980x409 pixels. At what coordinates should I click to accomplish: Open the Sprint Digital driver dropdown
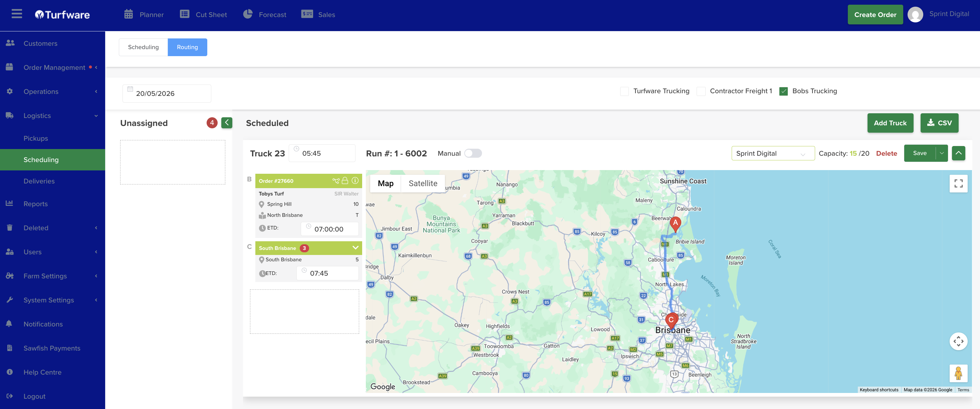coord(773,153)
